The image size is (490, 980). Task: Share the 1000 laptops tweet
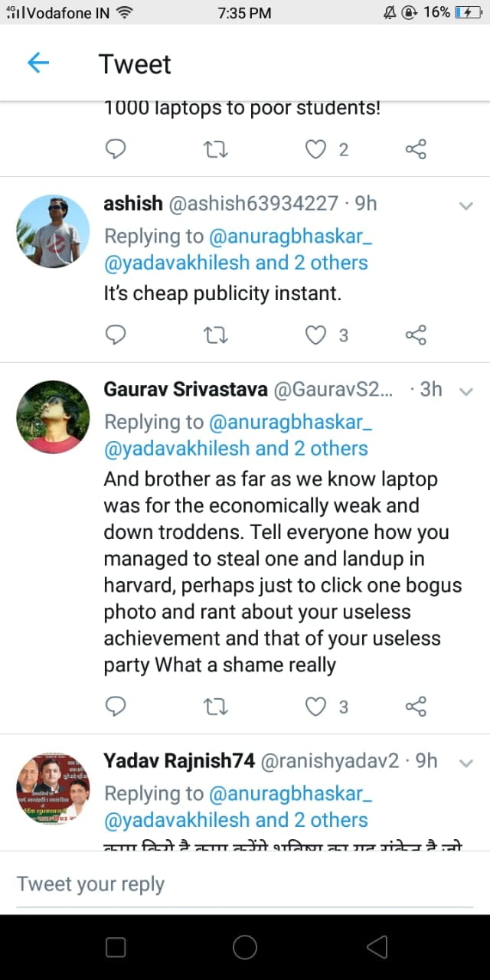click(416, 149)
